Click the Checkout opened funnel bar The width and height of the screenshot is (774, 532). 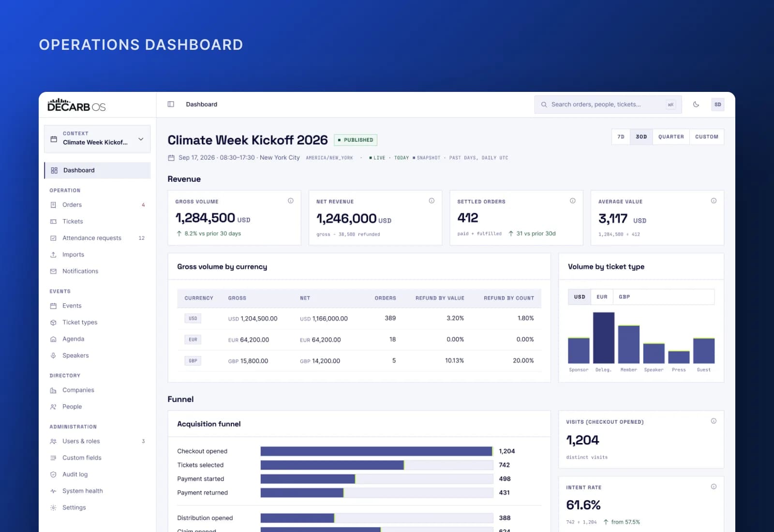point(376,451)
